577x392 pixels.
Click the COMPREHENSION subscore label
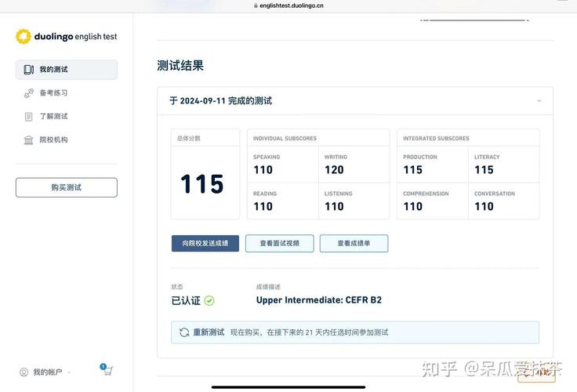(426, 194)
